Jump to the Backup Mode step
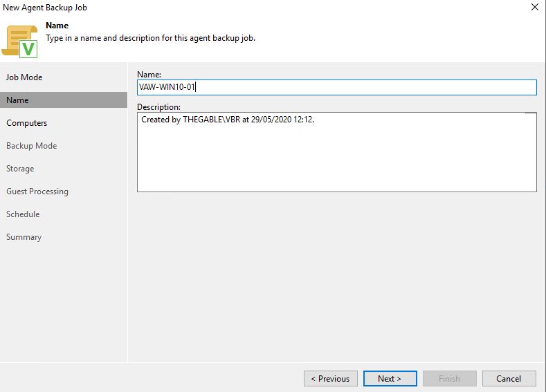 (32, 146)
